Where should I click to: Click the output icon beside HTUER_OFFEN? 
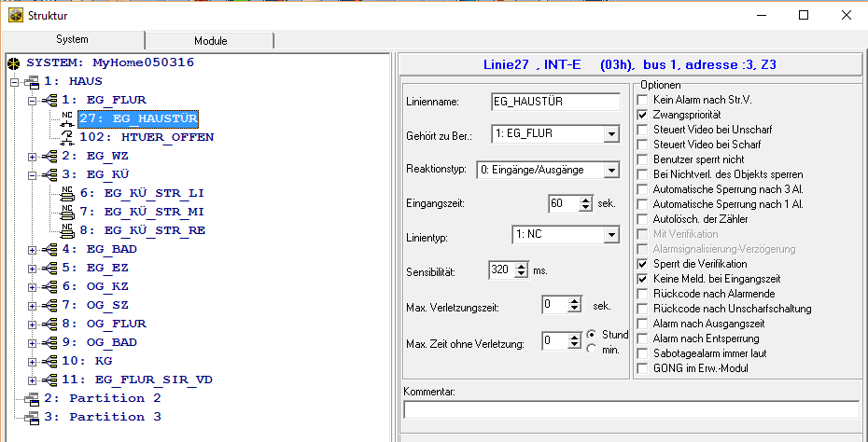(67, 137)
